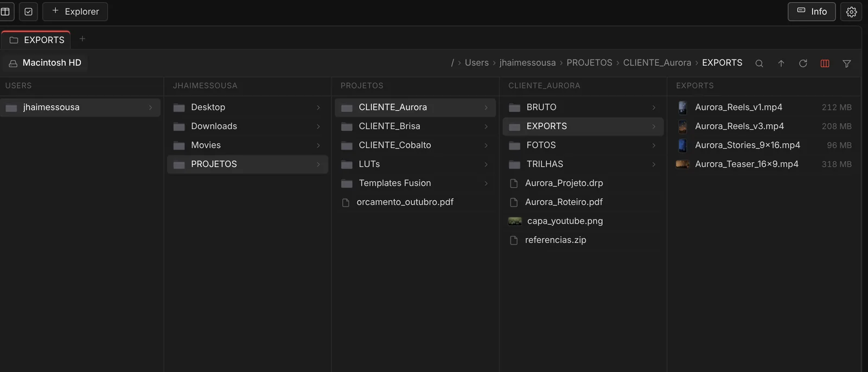This screenshot has width=868, height=372.
Task: Toggle the column view icon
Action: [825, 63]
